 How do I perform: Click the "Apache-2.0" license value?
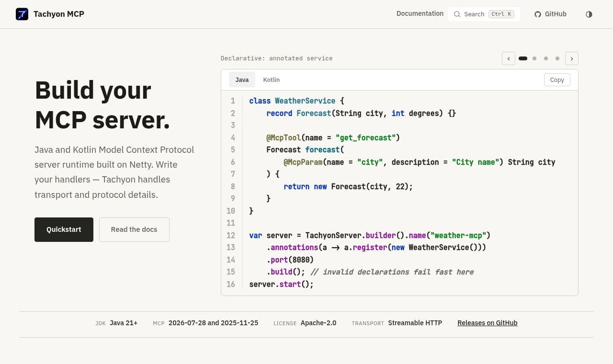318,323
